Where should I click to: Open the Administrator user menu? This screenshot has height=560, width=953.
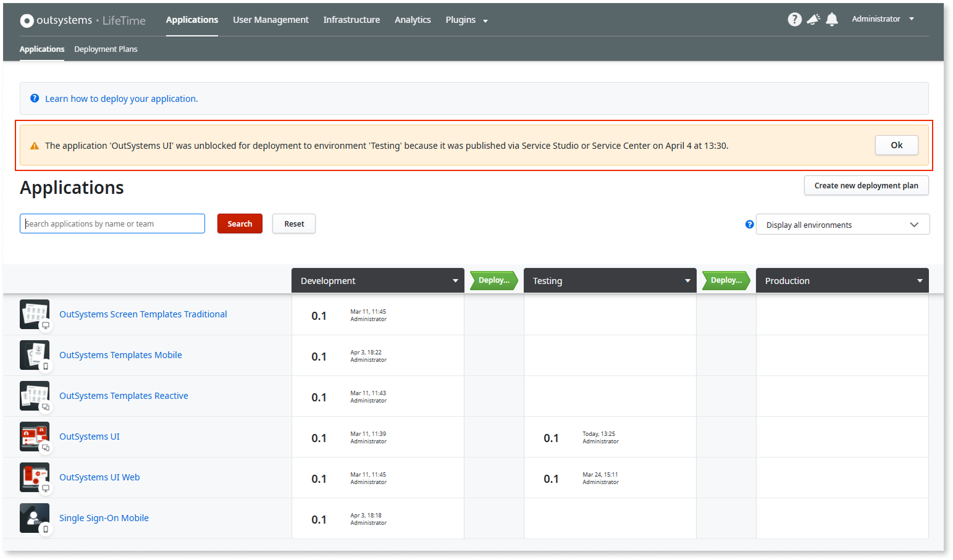click(883, 19)
